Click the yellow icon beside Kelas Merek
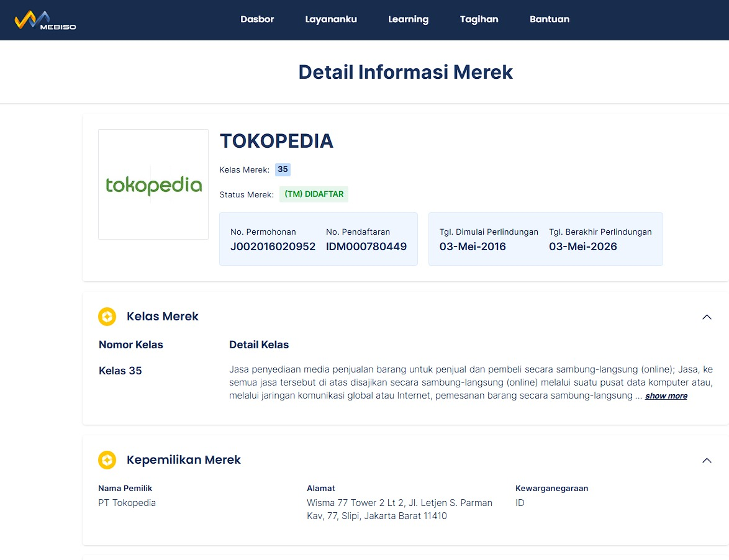 click(x=107, y=317)
